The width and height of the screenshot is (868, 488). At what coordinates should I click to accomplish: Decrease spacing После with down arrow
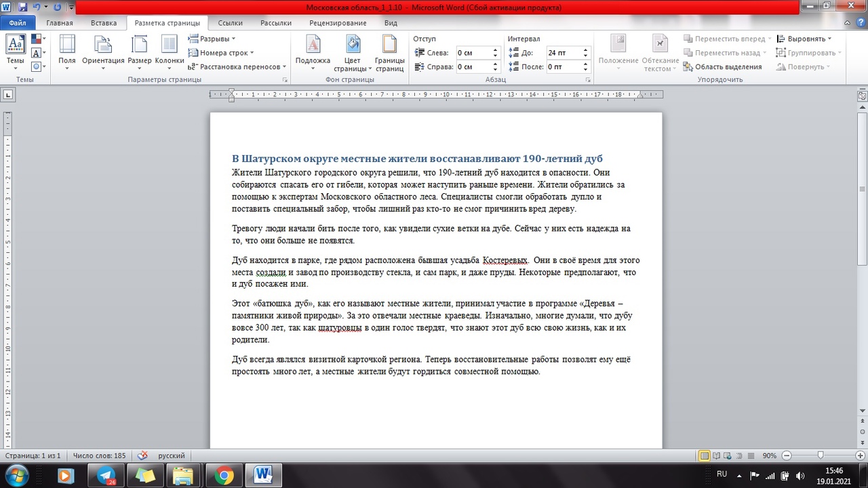click(x=586, y=70)
